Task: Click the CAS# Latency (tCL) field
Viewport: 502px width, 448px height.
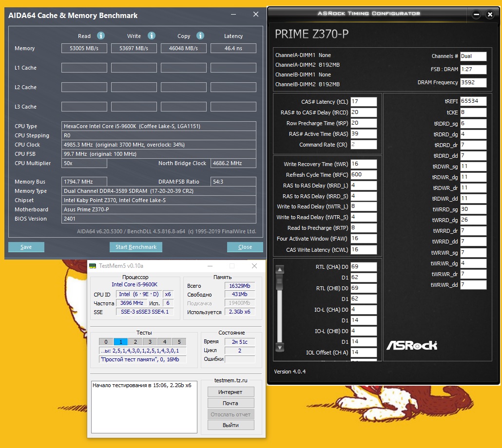Action: coord(364,102)
